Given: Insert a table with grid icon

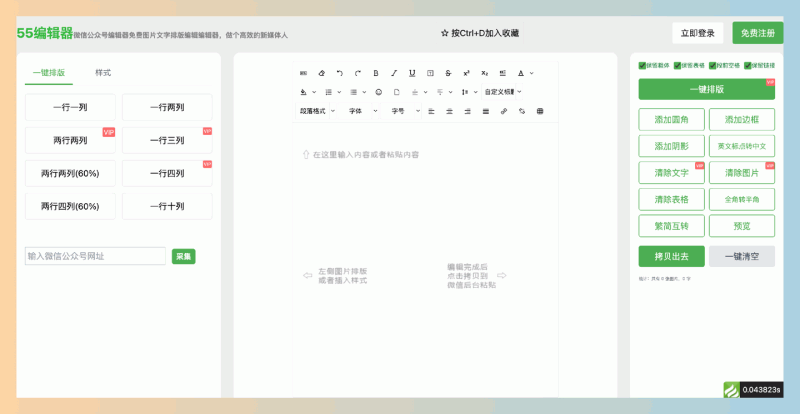Looking at the screenshot, I should (x=540, y=111).
